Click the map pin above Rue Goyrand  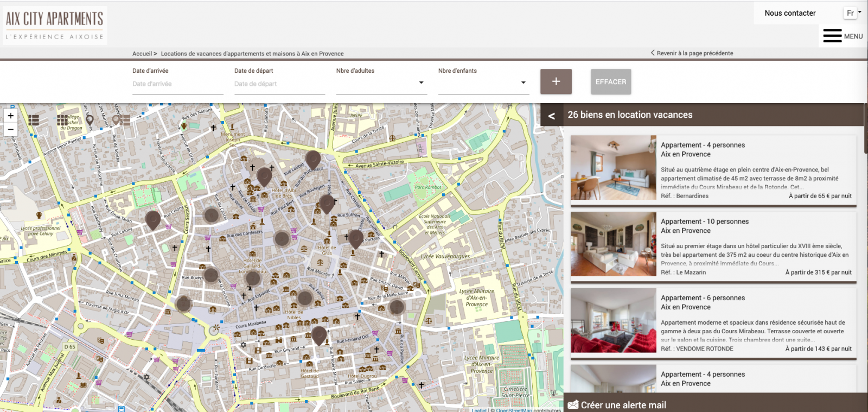pyautogui.click(x=319, y=335)
